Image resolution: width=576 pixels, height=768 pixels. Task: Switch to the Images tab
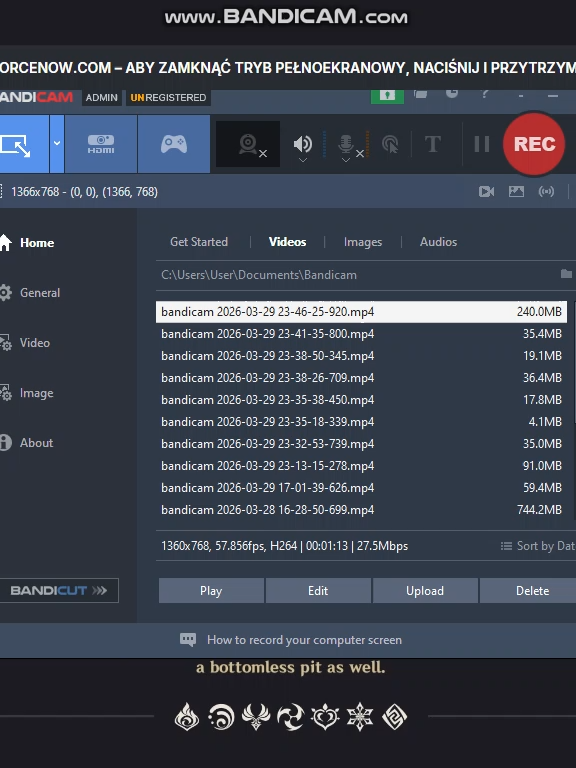coord(363,242)
